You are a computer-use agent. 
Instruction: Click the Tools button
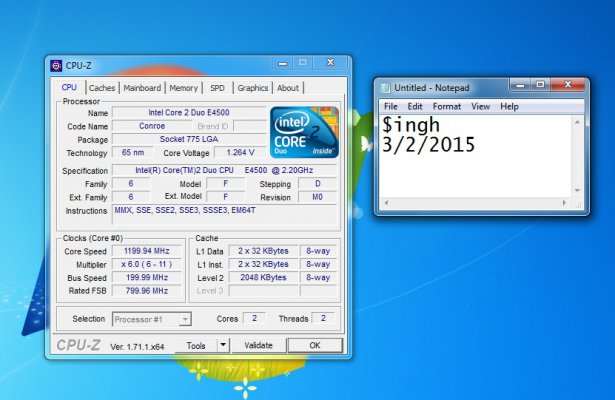[196, 345]
